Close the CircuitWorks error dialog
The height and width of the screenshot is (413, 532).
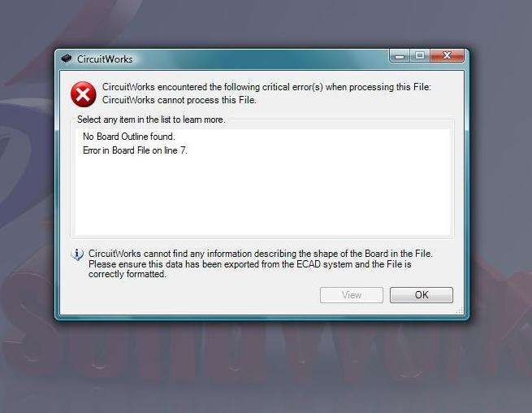(x=447, y=56)
